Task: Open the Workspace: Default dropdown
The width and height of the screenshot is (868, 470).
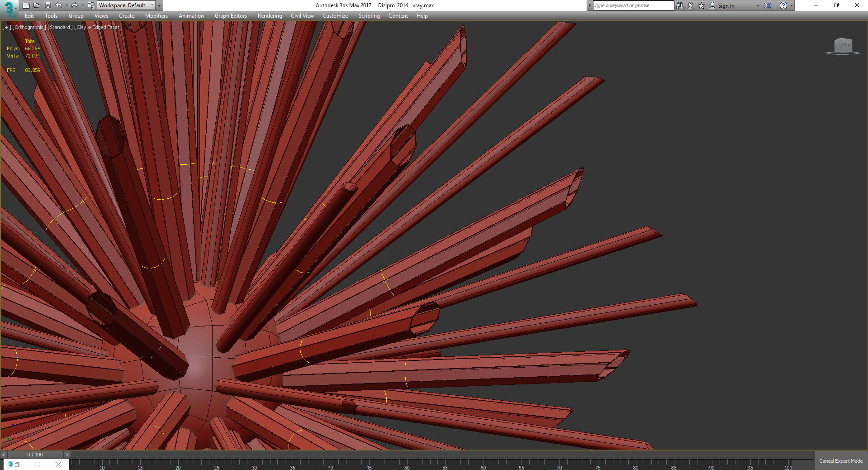Action: click(x=126, y=5)
